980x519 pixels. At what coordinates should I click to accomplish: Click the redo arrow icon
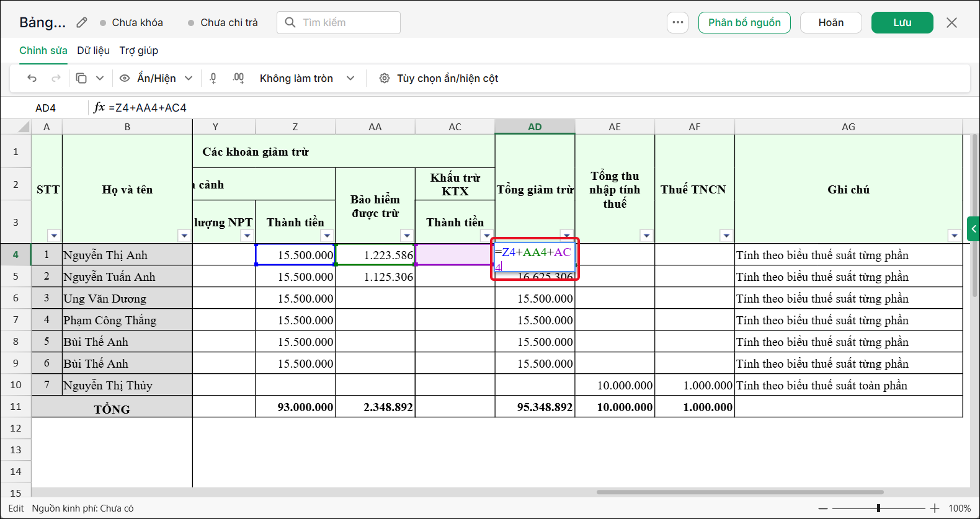[x=56, y=78]
